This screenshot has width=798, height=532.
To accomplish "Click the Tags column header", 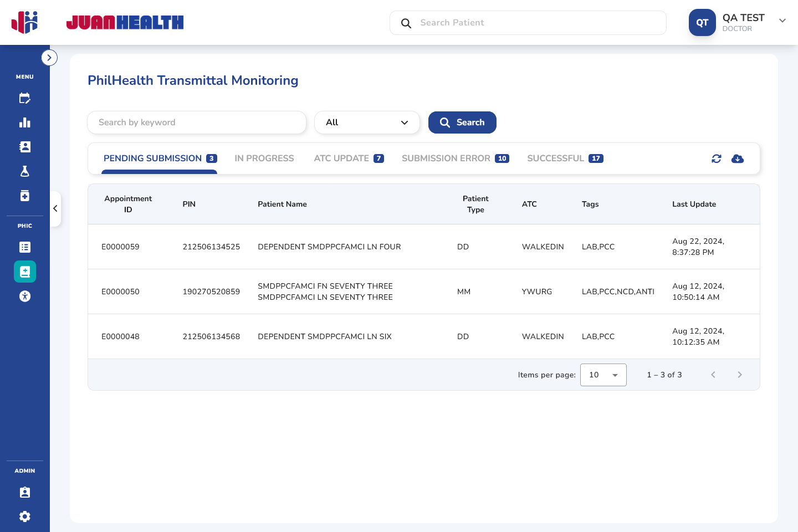I will point(590,204).
